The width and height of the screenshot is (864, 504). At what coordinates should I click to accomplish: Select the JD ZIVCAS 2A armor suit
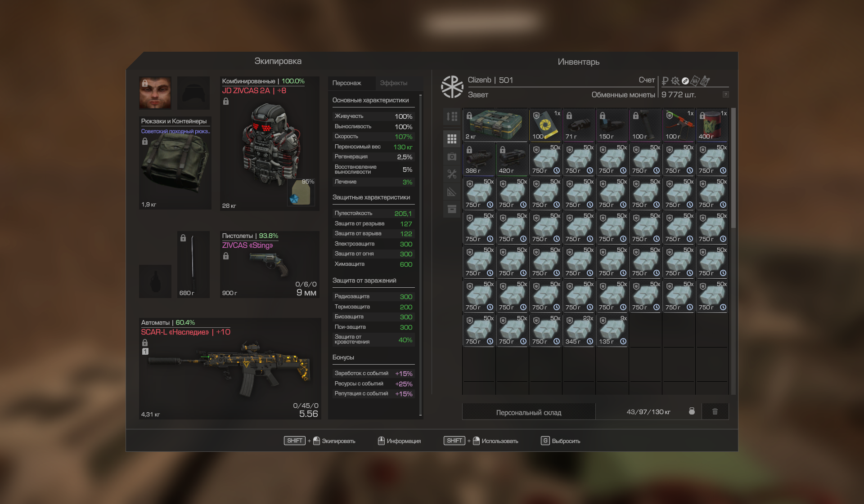[x=269, y=144]
